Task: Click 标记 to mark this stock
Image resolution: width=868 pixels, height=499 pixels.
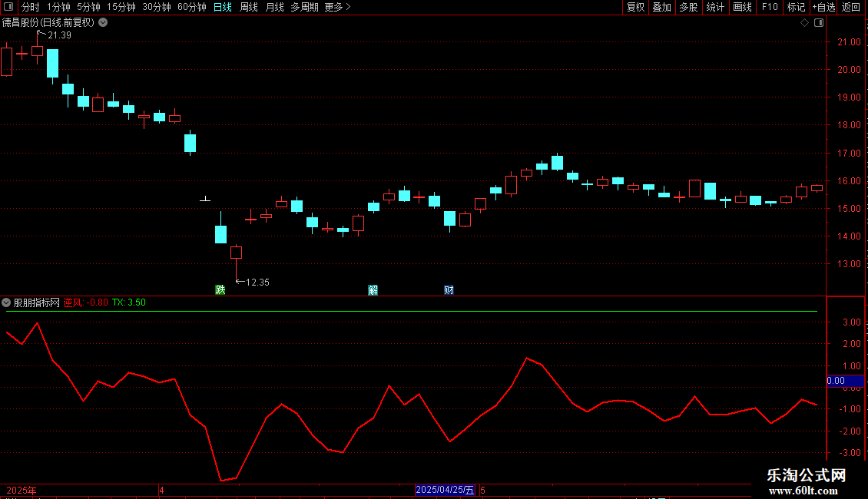Action: (796, 7)
